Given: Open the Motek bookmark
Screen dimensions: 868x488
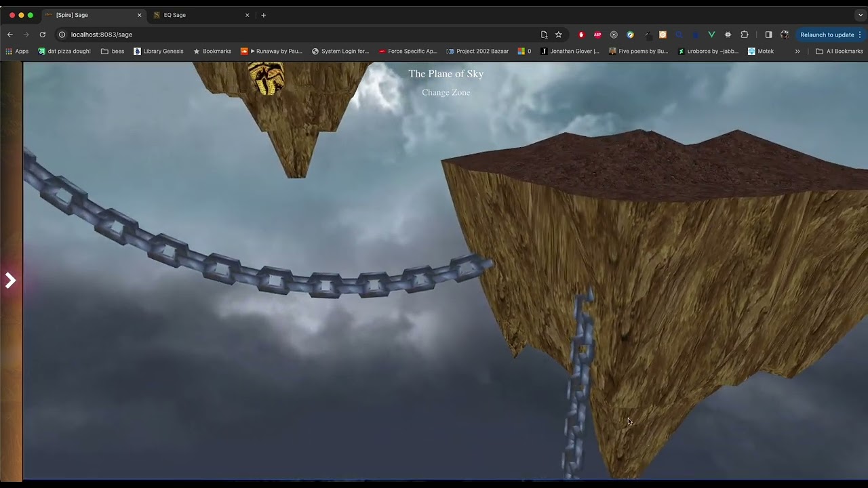Looking at the screenshot, I should [761, 51].
